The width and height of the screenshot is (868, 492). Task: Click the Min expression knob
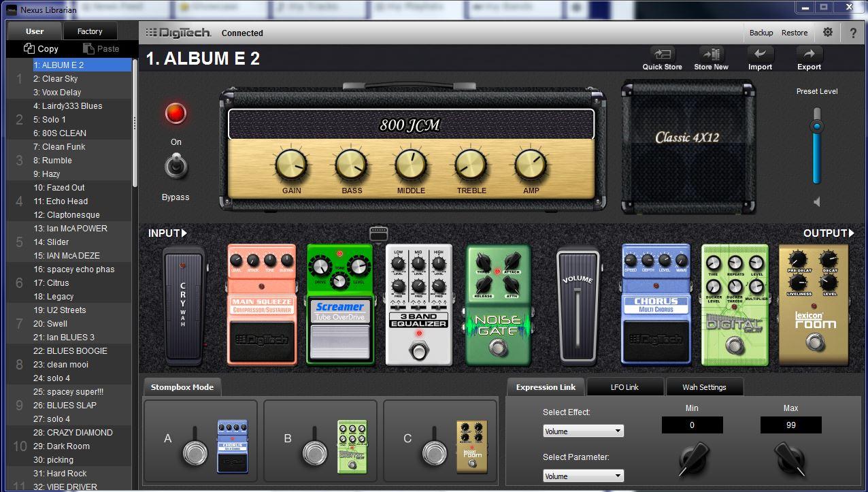[x=694, y=459]
